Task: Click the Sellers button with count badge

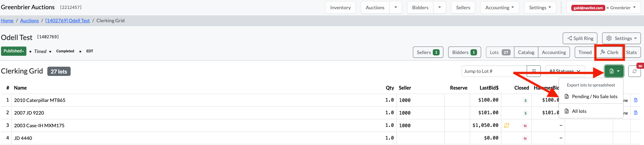Action: pyautogui.click(x=428, y=52)
